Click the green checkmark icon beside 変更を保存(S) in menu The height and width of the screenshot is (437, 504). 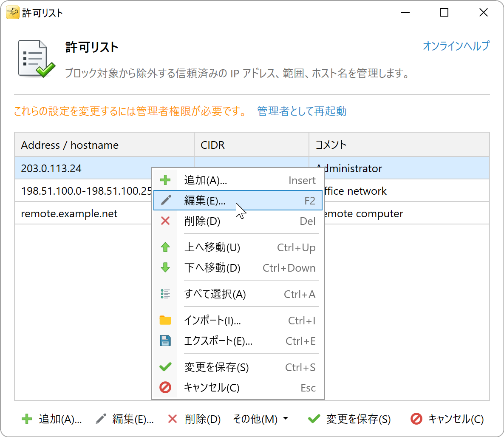pyautogui.click(x=165, y=367)
